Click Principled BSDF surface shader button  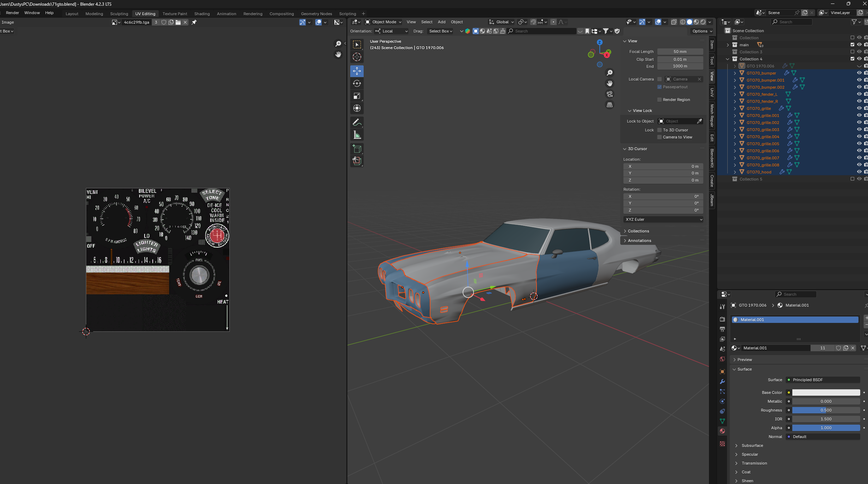click(x=823, y=380)
